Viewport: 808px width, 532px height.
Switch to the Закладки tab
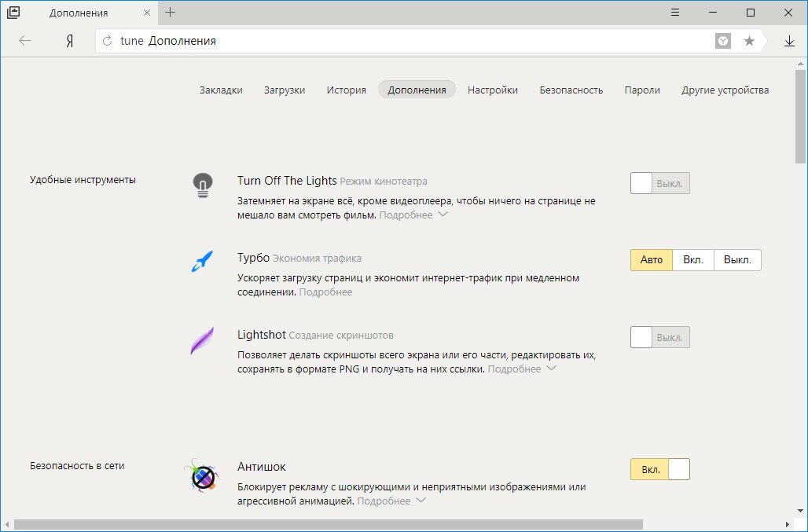(221, 90)
